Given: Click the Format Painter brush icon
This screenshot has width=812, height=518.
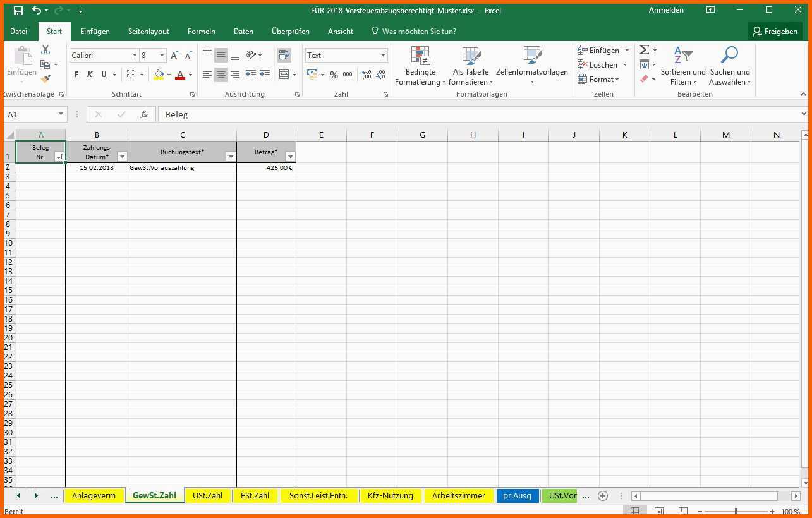Looking at the screenshot, I should [x=45, y=79].
